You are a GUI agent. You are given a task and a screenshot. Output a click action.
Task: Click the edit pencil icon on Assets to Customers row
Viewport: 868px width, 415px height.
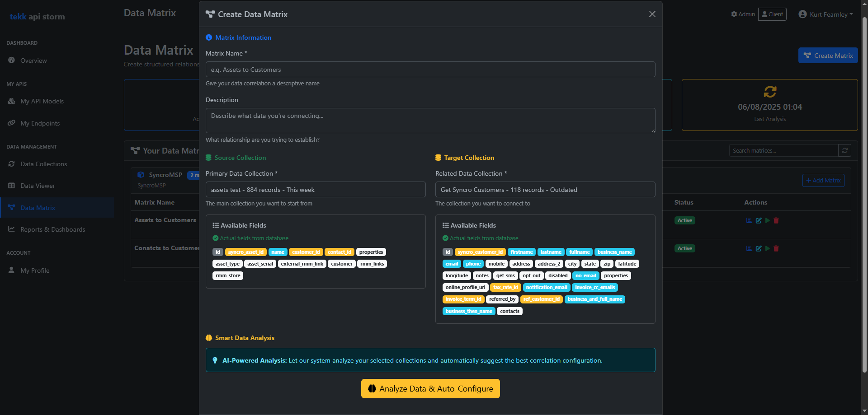point(758,220)
